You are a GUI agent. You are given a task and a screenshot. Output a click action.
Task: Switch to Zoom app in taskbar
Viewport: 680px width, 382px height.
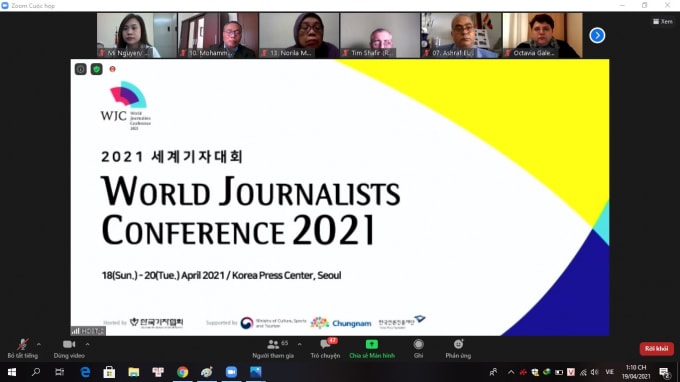tap(231, 372)
